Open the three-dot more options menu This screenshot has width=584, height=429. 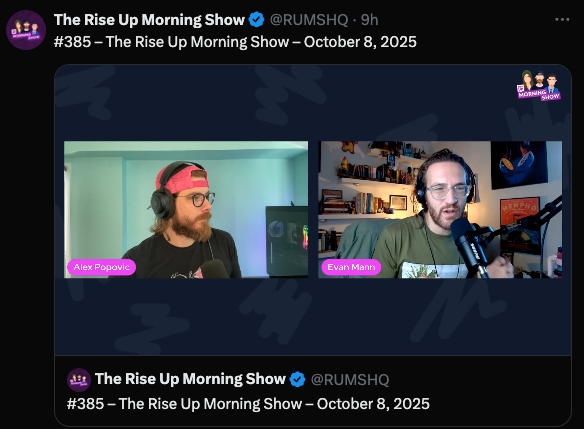[562, 19]
